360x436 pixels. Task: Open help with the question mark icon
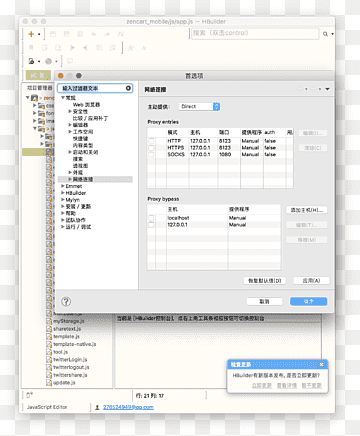coord(66,301)
